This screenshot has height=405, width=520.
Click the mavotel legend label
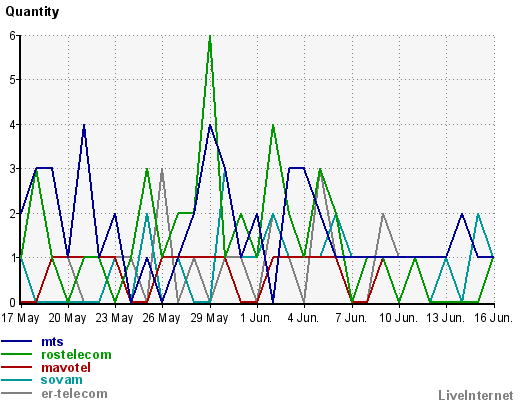coord(66,368)
